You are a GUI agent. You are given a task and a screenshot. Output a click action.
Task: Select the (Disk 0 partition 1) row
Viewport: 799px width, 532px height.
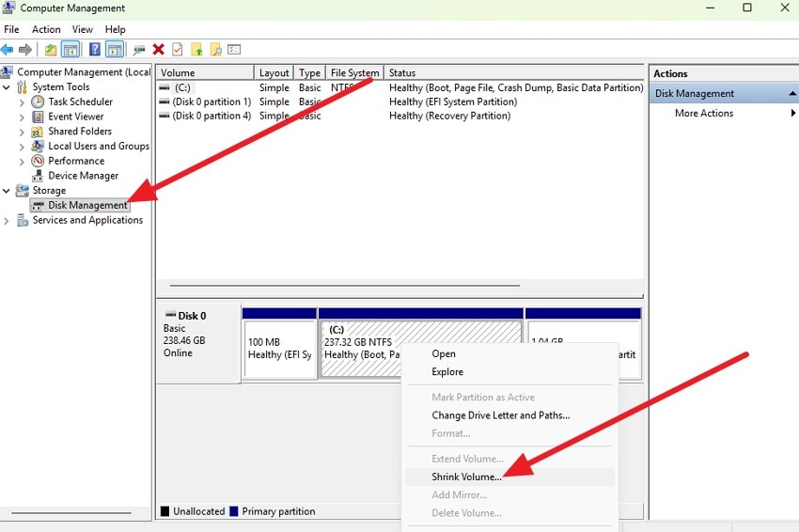400,102
